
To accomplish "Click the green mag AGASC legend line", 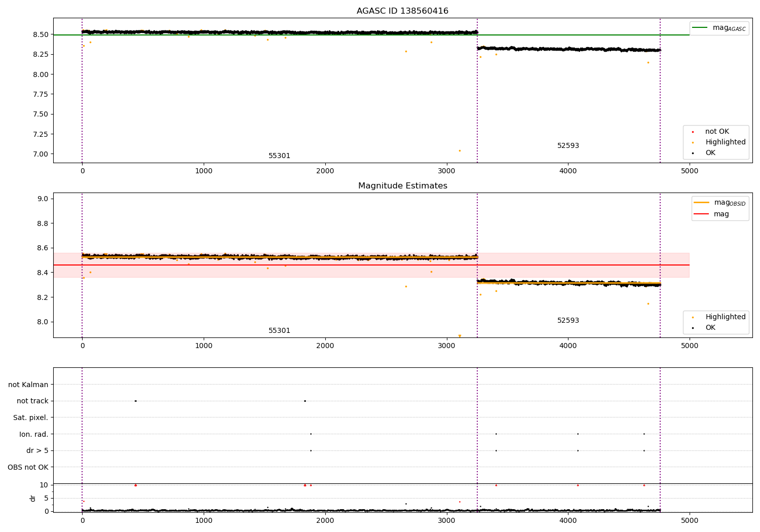I will [700, 27].
